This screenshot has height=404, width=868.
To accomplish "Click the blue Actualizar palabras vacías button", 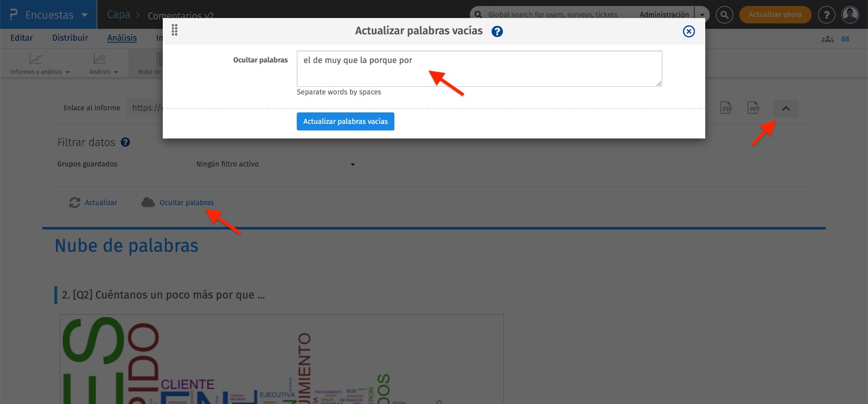I will click(346, 122).
